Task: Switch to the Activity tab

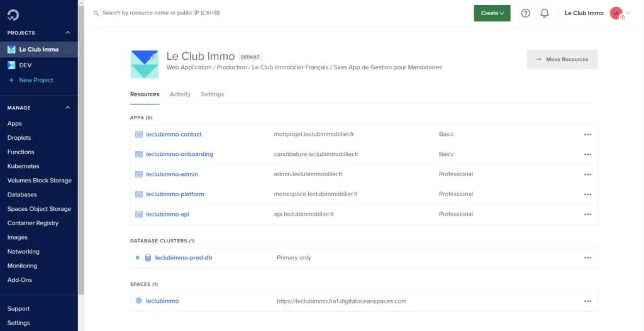Action: tap(180, 94)
